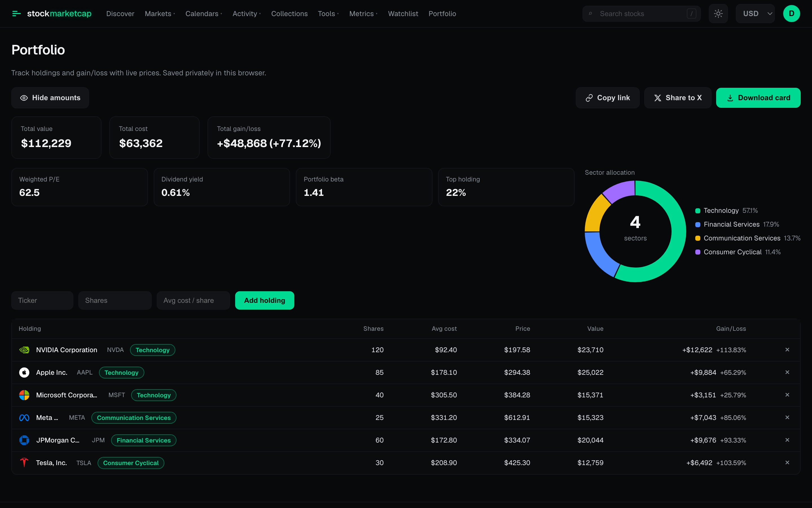Click the Shares column header

(x=373, y=329)
